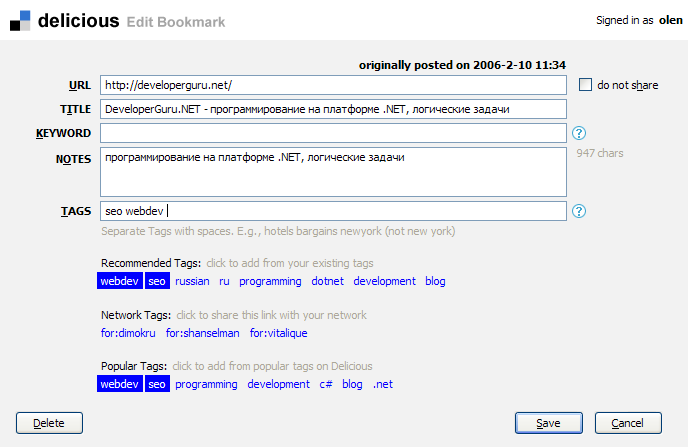Select the empty Keyword field
688x447 pixels.
tap(333, 133)
